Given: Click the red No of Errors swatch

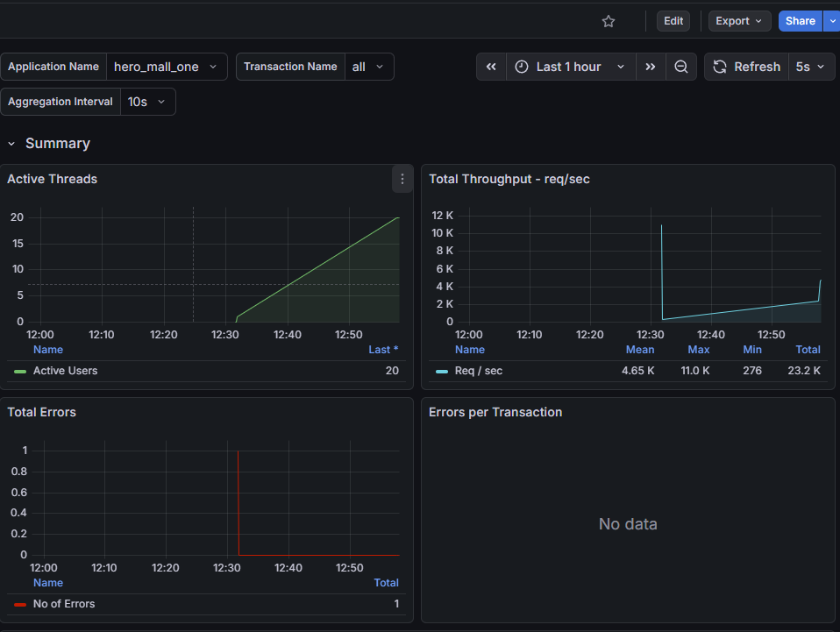Looking at the screenshot, I should [x=20, y=604].
